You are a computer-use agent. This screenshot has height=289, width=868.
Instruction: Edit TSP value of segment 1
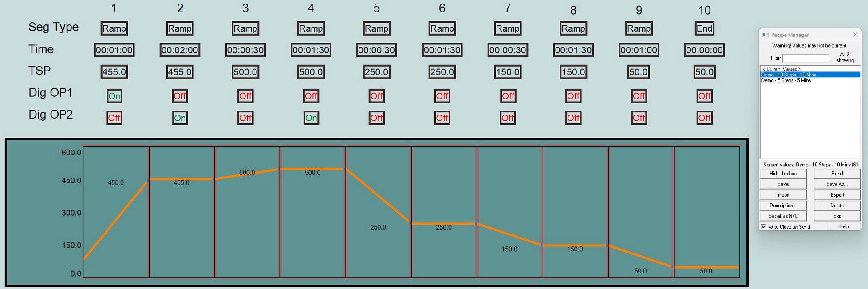114,72
